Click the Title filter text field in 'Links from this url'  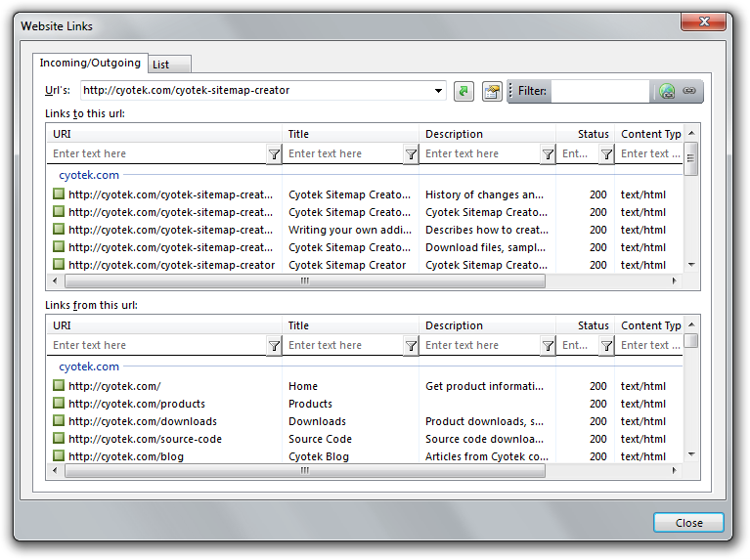[x=343, y=345]
